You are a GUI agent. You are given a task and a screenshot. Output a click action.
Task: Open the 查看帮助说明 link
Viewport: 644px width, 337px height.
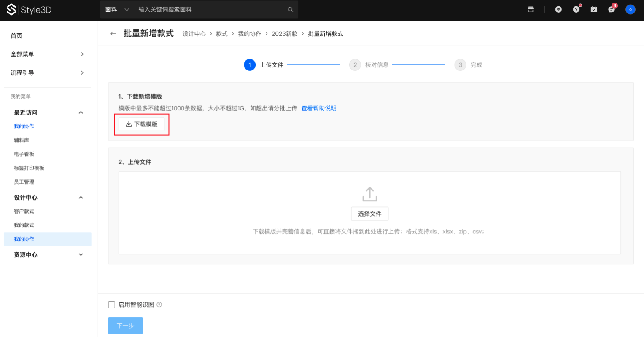pos(319,108)
